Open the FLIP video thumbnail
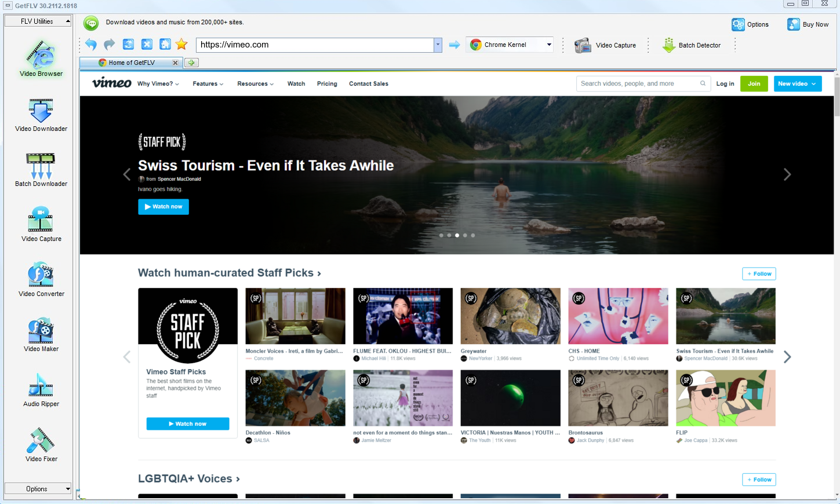Screen dimensions: 840x504 [x=726, y=398]
